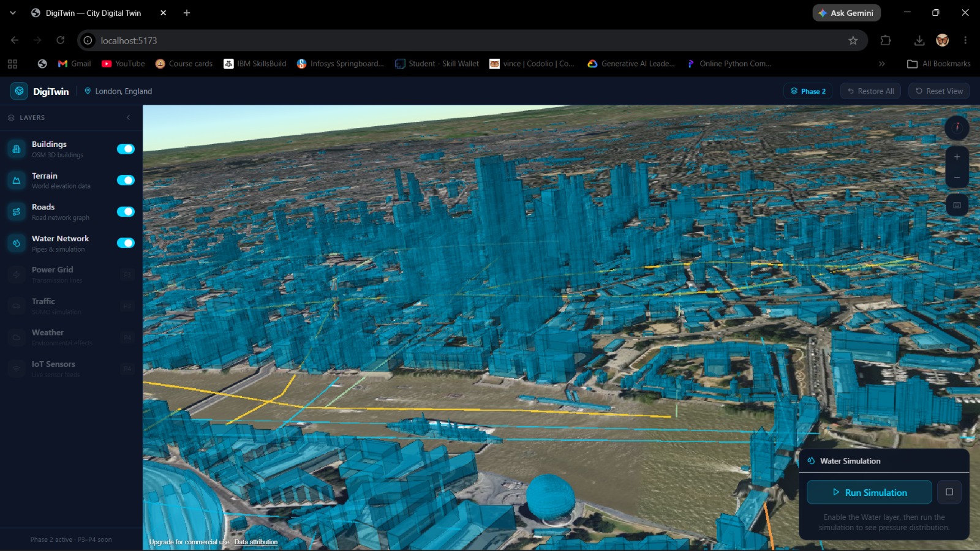The image size is (980, 551).
Task: Click the London location pin icon
Action: (x=88, y=91)
